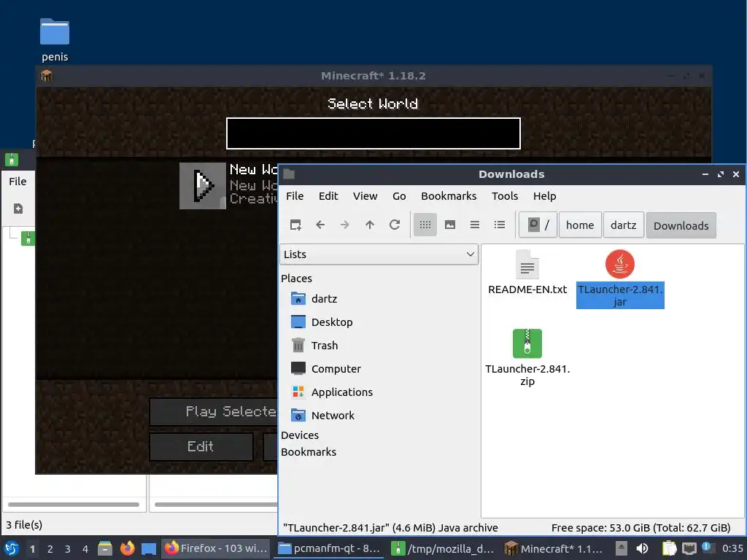
Task: Open volume control in tray
Action: 642,548
